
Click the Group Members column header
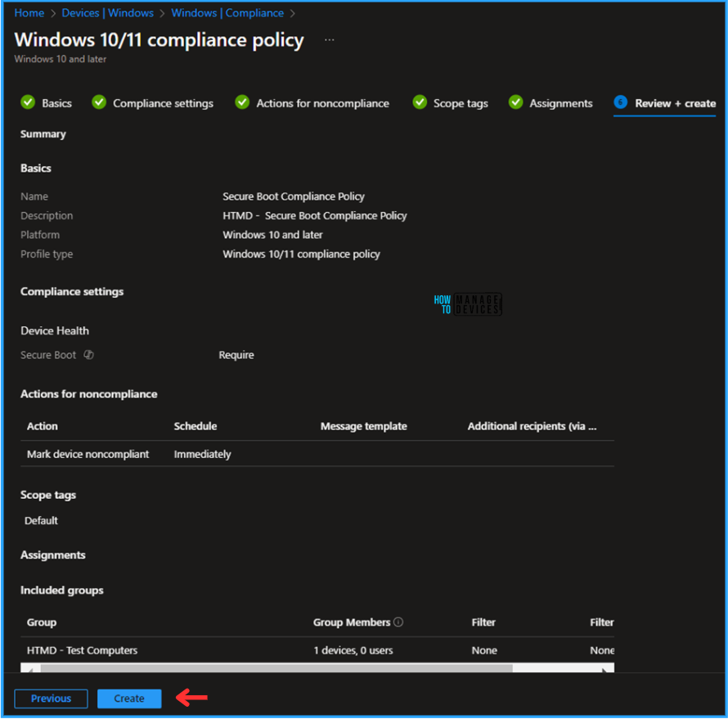tap(352, 622)
